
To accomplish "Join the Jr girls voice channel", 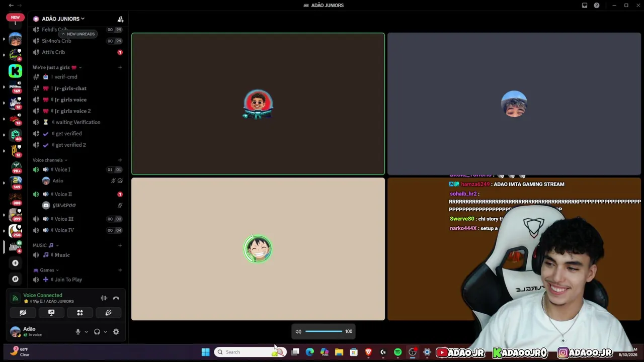I will point(77,100).
